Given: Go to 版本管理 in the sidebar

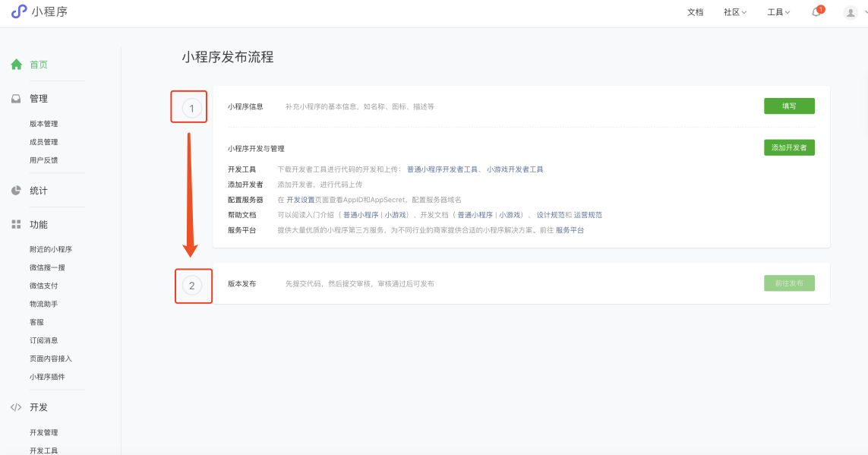Looking at the screenshot, I should click(43, 124).
